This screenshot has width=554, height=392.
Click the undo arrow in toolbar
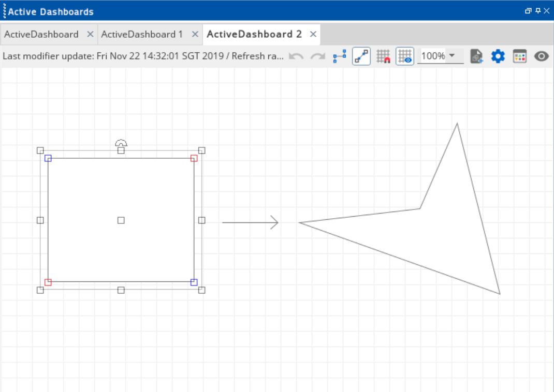point(296,56)
